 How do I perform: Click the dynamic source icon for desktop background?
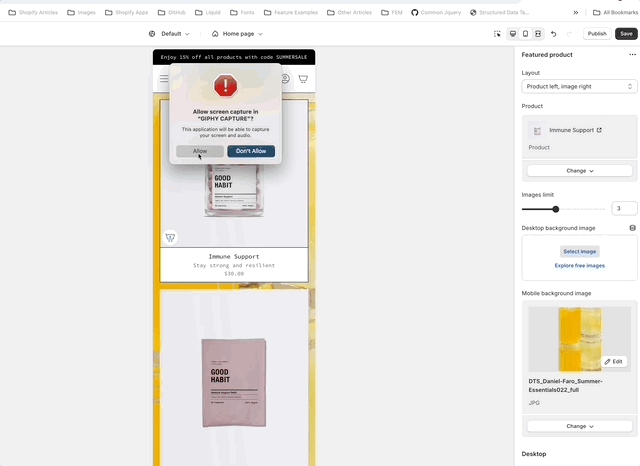click(632, 228)
